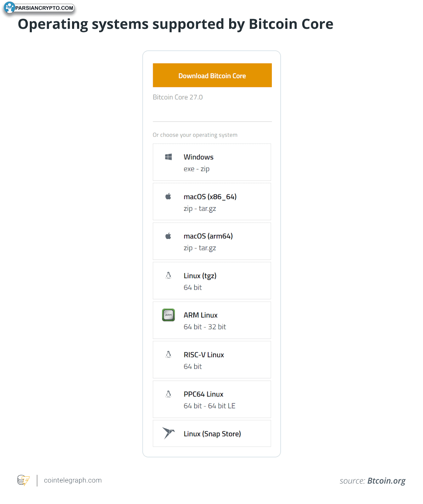Select the Windows download option
This screenshot has width=423, height=504.
pos(212,162)
